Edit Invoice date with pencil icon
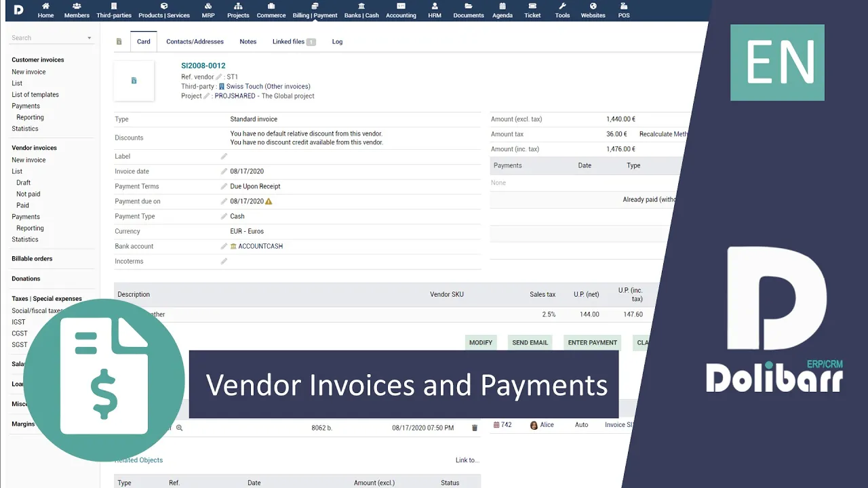Viewport: 868px width, 488px height. (x=224, y=171)
